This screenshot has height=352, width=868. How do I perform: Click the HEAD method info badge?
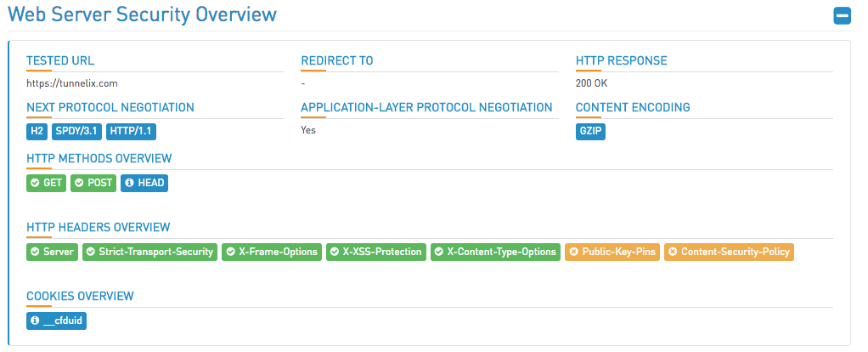click(144, 183)
